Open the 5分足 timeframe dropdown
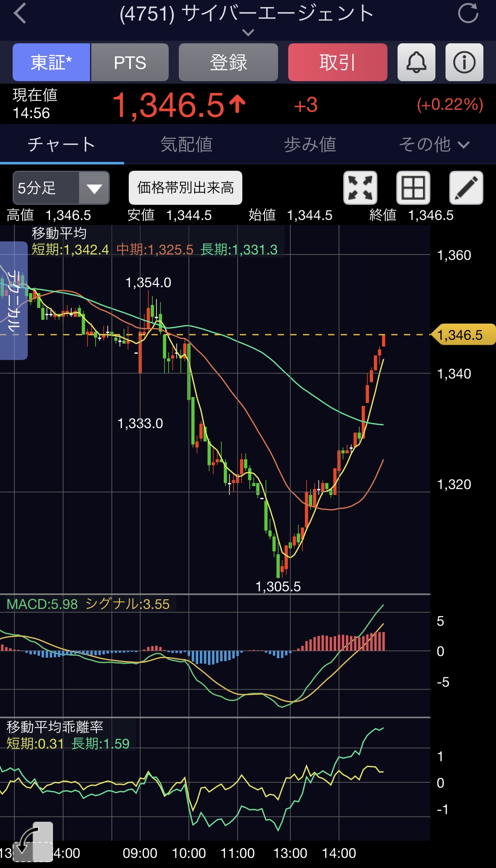 coord(61,188)
